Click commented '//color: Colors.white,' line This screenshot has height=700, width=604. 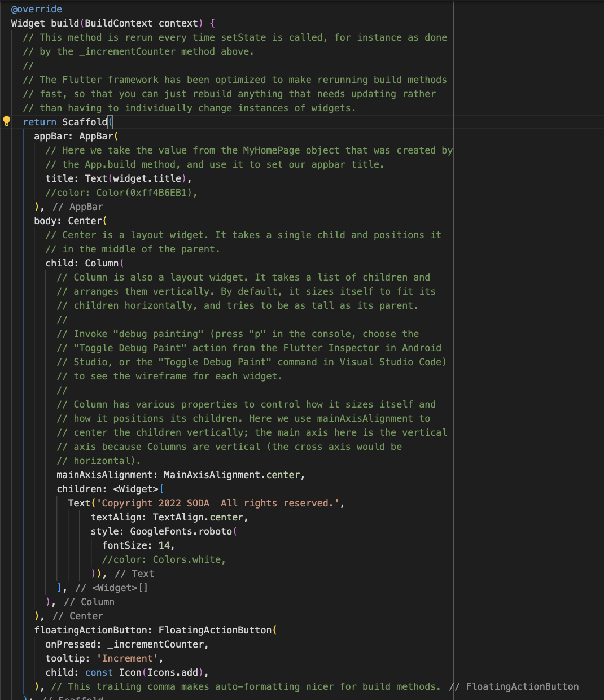pyautogui.click(x=164, y=559)
